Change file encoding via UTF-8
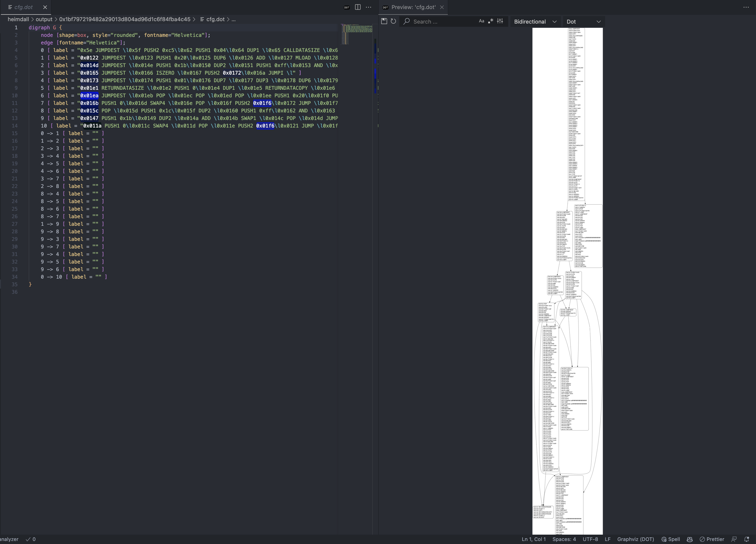756x544 pixels. click(x=590, y=539)
